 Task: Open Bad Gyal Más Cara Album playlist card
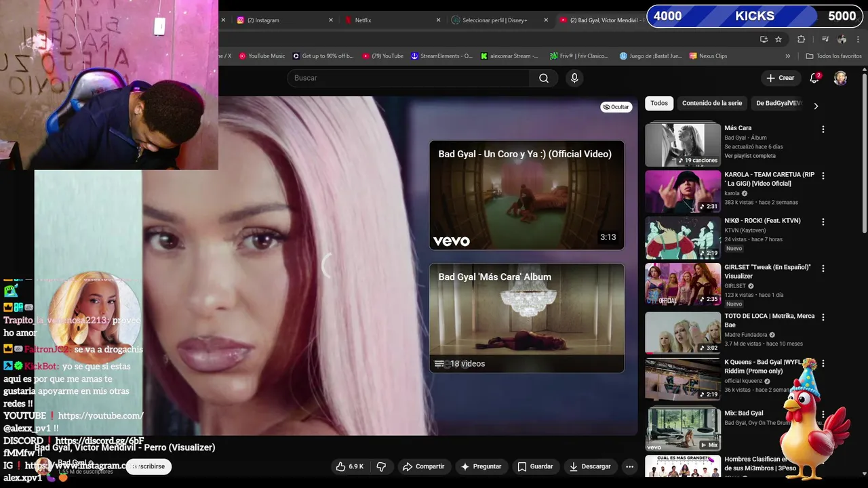point(527,318)
